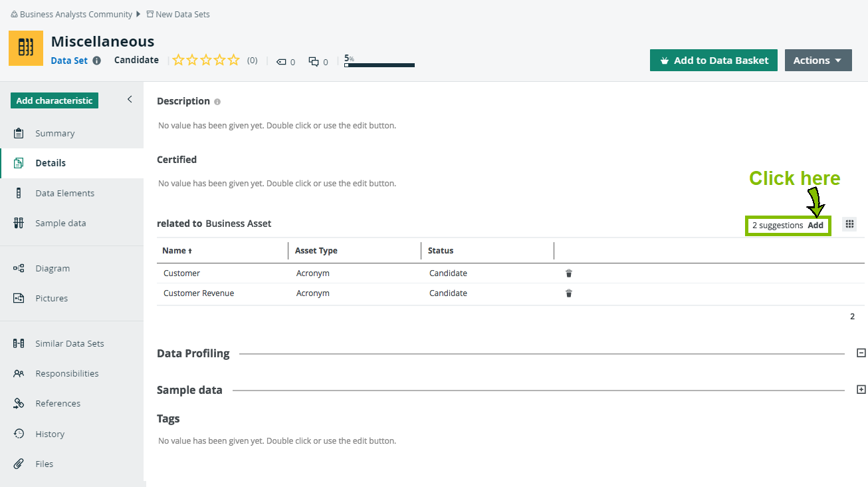Open the Actions dropdown menu

click(818, 60)
